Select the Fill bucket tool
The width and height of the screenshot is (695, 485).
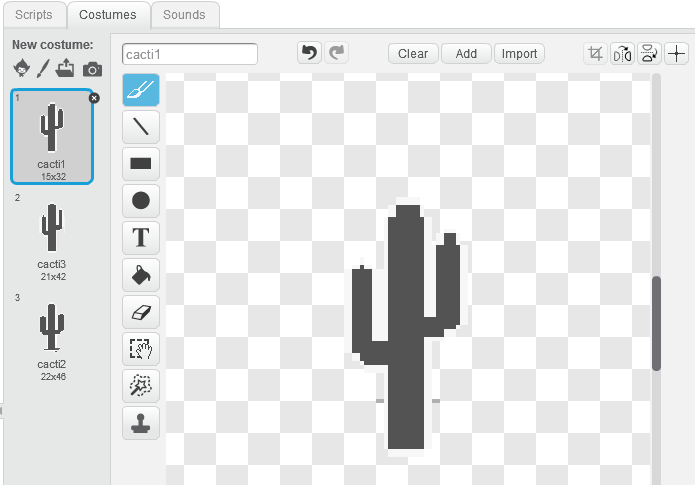click(x=141, y=275)
